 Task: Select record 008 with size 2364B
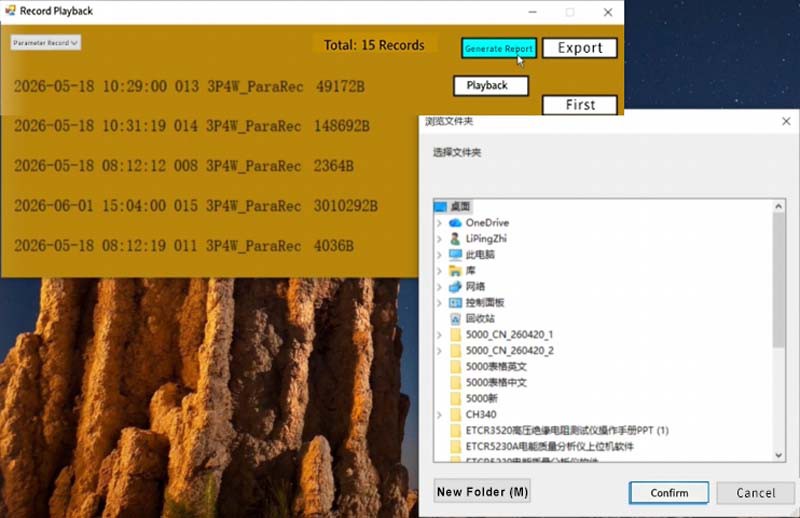click(184, 166)
